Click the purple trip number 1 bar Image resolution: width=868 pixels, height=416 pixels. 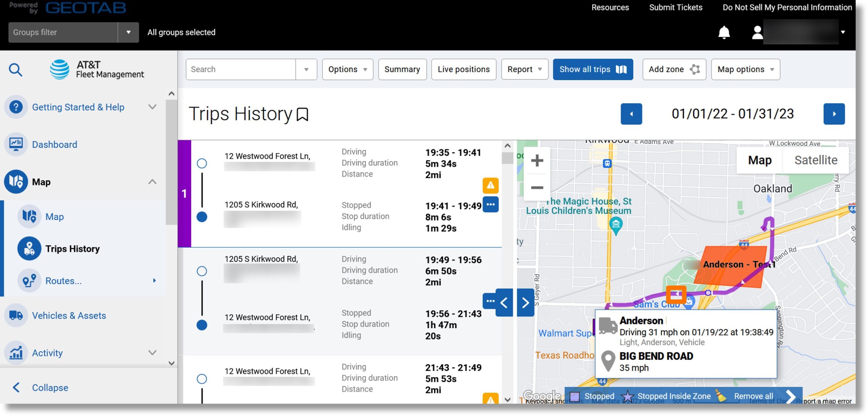click(x=184, y=193)
